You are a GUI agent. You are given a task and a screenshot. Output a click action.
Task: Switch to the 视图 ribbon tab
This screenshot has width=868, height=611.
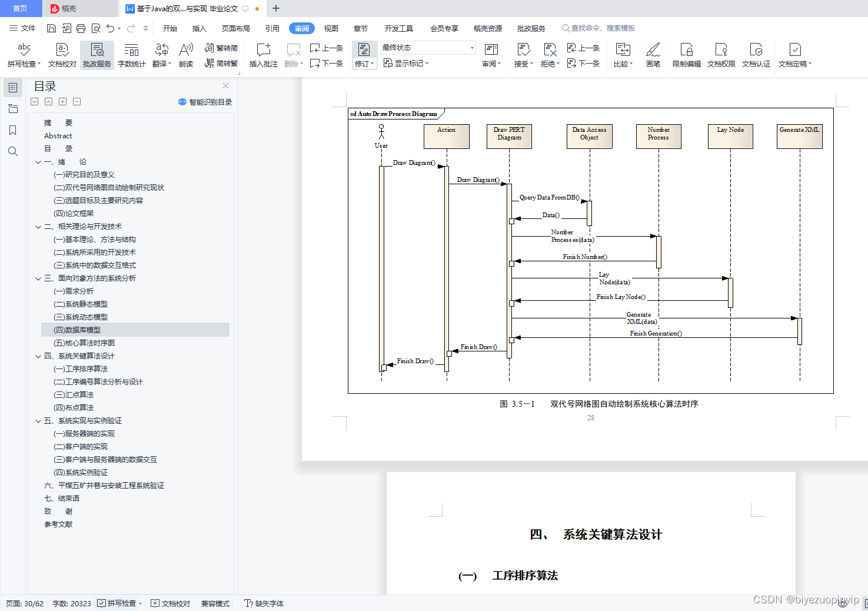point(331,28)
